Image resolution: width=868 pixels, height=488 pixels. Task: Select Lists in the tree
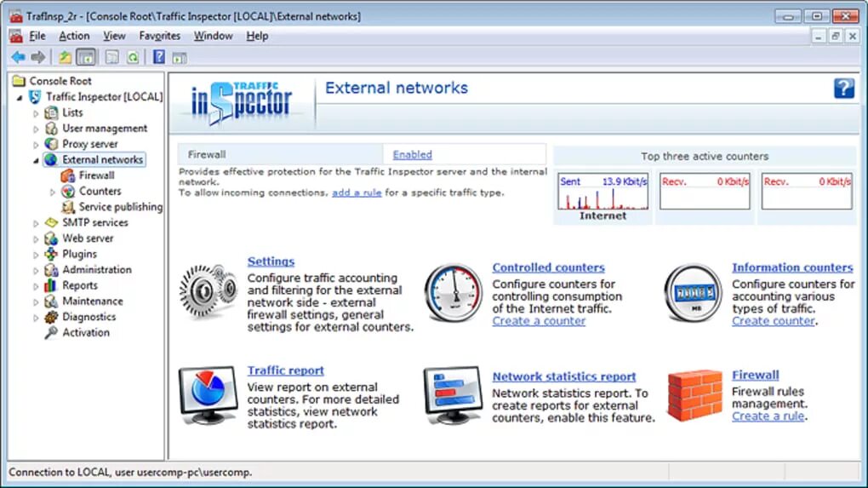click(72, 112)
